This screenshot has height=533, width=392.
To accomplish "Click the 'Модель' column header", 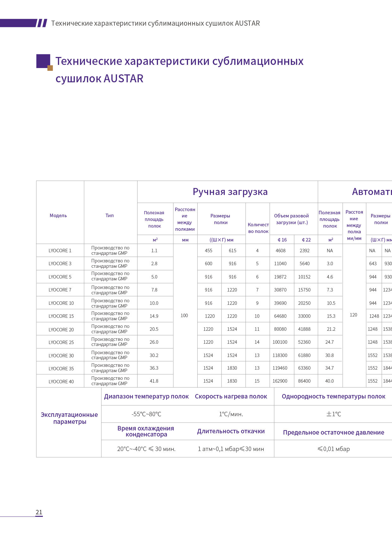I will [x=58, y=216].
